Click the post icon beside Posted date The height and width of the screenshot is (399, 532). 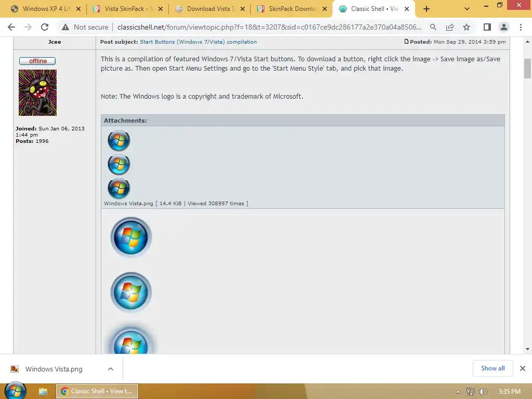coord(406,42)
